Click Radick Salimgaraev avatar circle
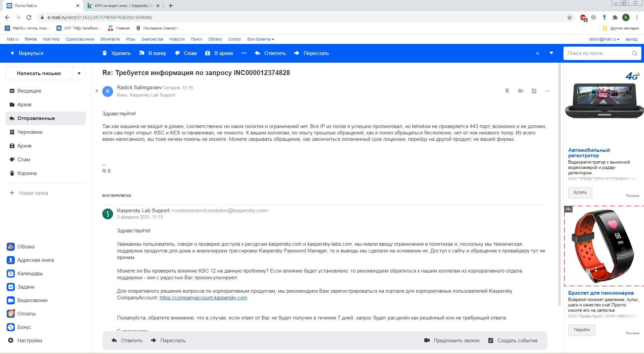The image size is (644, 354). pyautogui.click(x=108, y=91)
